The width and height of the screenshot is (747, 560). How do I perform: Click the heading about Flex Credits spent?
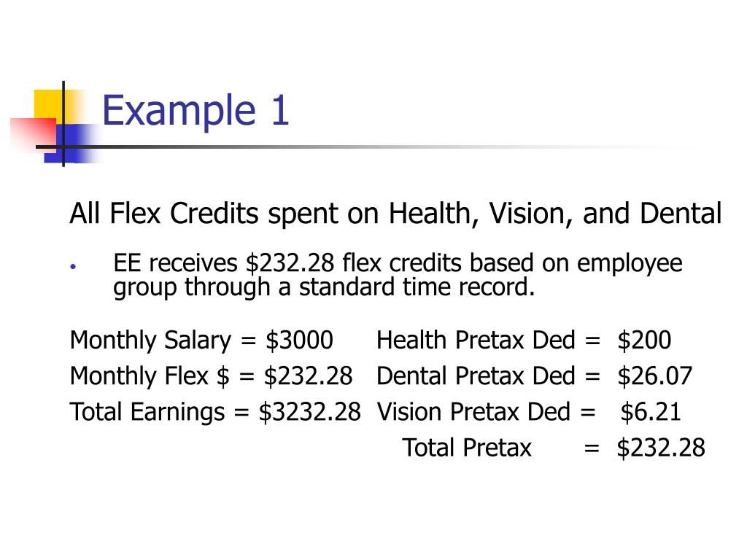[x=395, y=214]
